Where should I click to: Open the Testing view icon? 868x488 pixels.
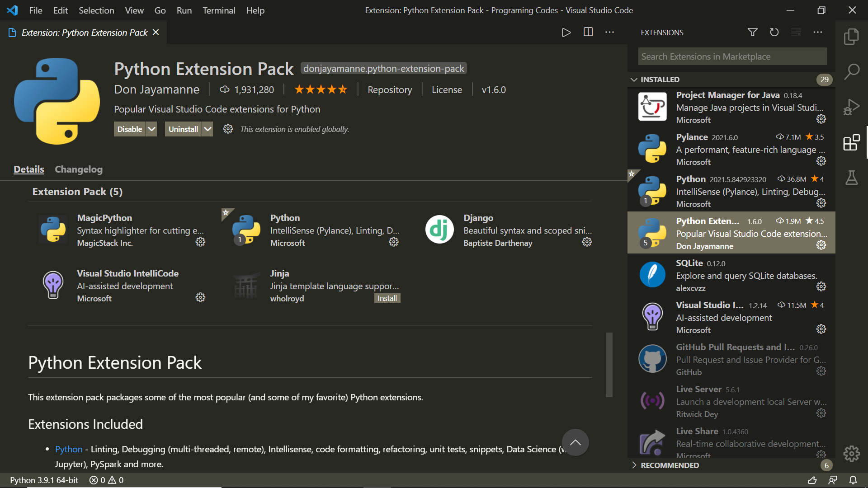851,178
